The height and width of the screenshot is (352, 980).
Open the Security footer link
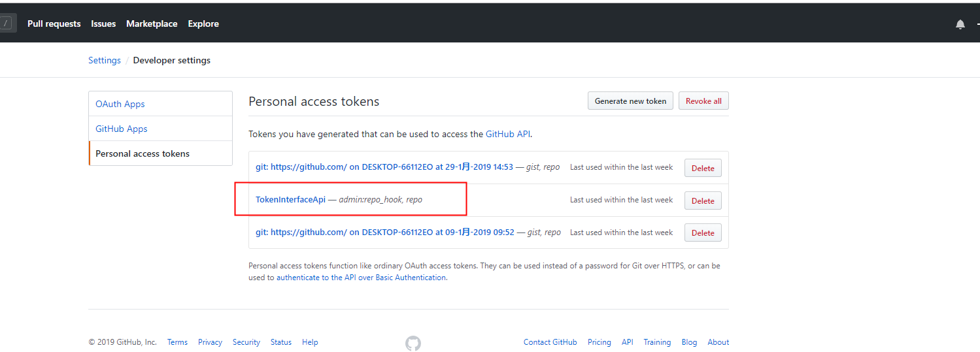coord(246,342)
